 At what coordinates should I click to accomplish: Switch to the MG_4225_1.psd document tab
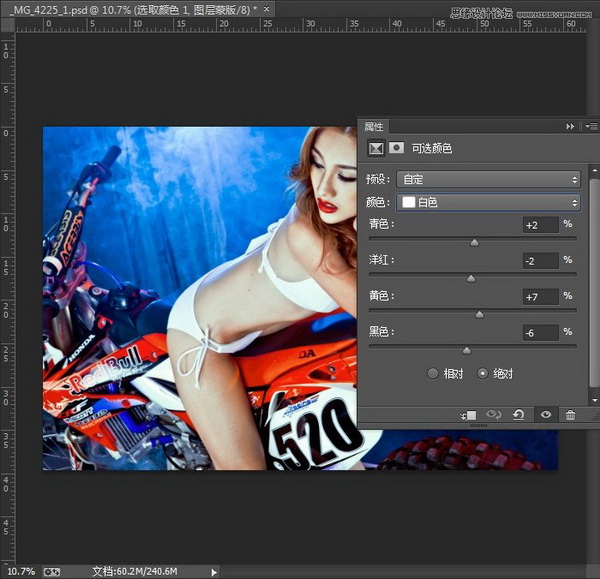click(x=130, y=8)
